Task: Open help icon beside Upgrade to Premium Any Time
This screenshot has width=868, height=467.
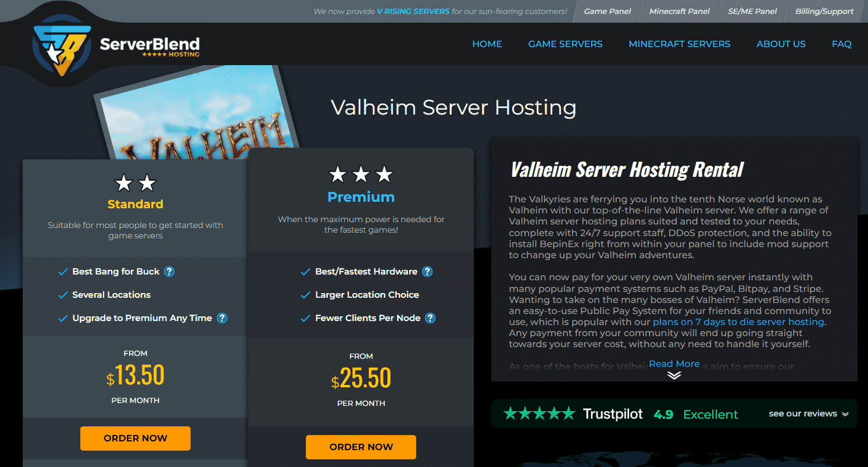Action: coord(222,318)
